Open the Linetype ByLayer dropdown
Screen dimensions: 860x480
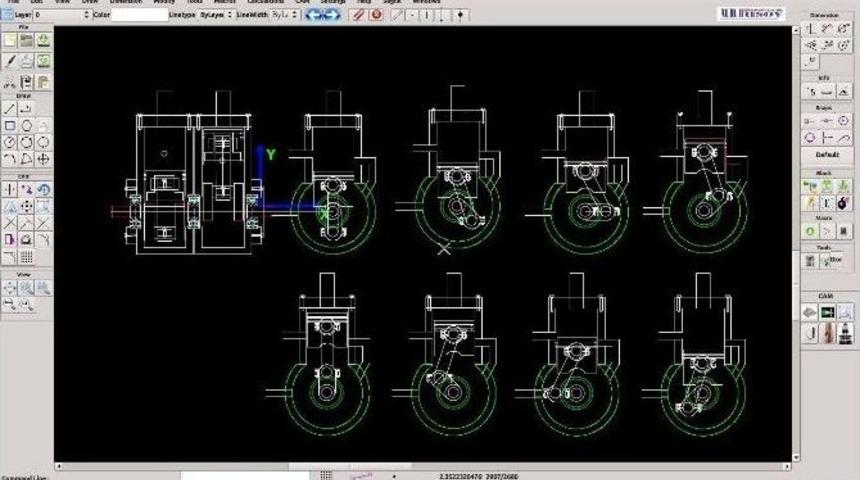pyautogui.click(x=214, y=16)
